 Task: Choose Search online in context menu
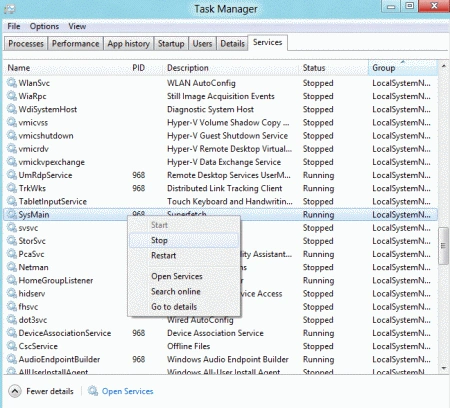[x=184, y=292]
